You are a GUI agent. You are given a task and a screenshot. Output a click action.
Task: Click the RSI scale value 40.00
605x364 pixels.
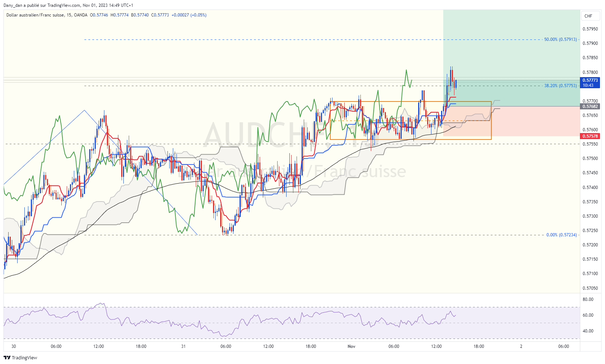(588, 331)
